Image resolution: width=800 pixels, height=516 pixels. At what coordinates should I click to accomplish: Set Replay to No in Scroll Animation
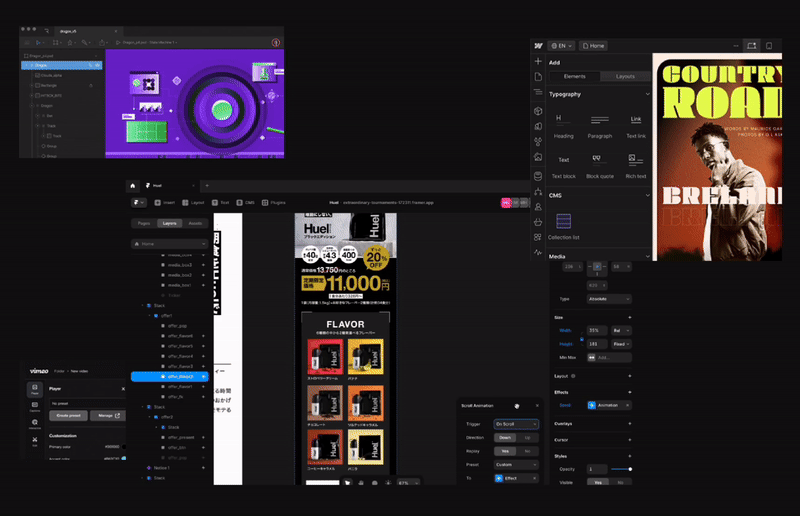pyautogui.click(x=527, y=451)
